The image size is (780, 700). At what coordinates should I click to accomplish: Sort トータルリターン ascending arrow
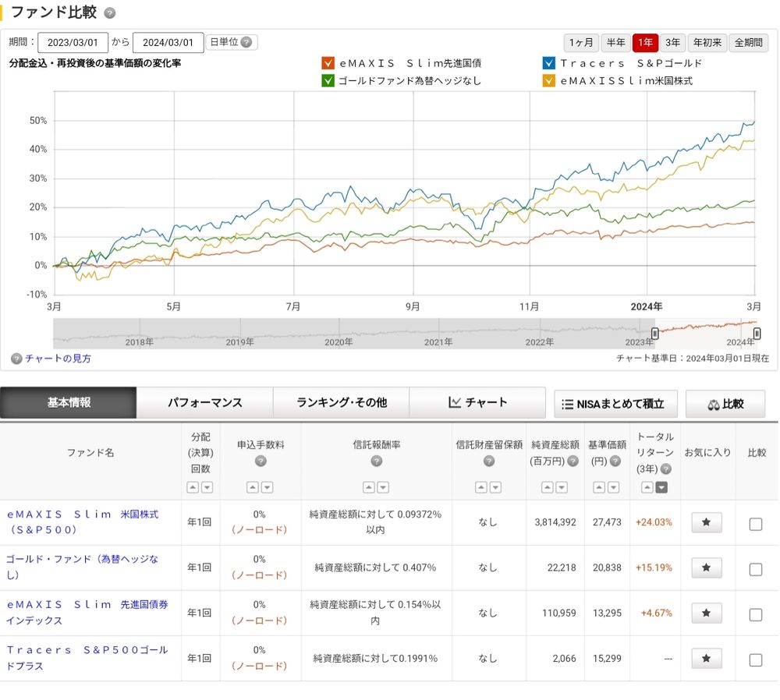[647, 487]
